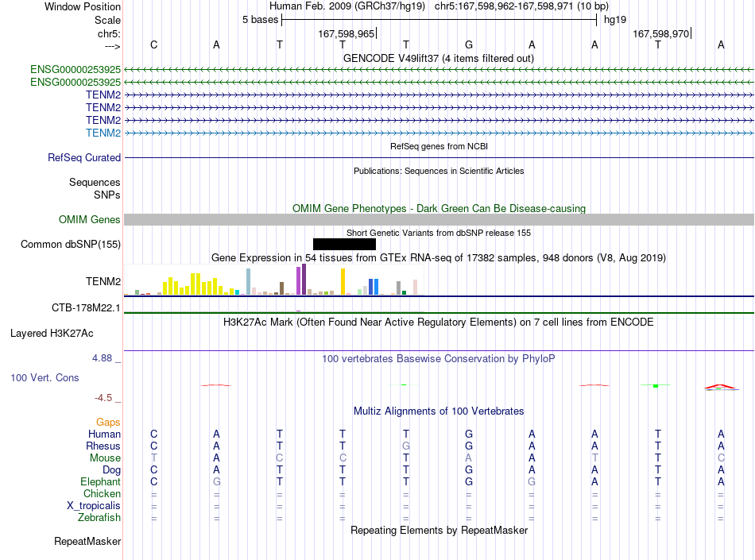Click the Layered H3K27Ac track label
755x560 pixels.
tap(52, 334)
